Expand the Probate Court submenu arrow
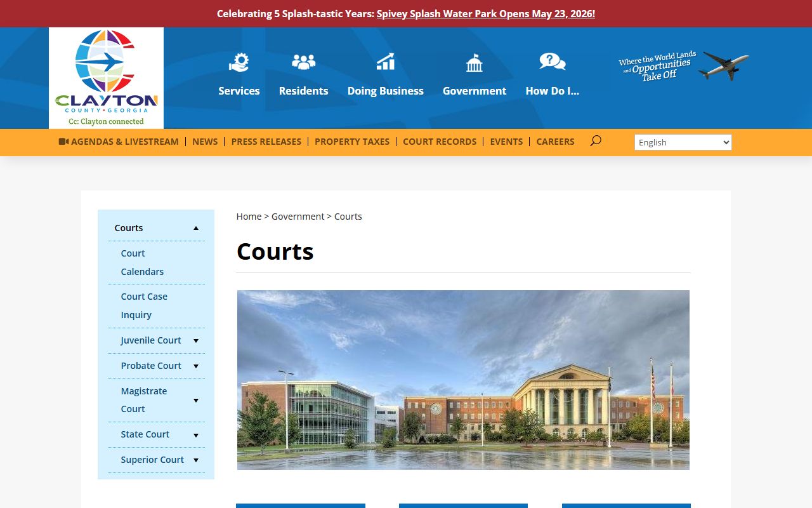Viewport: 812px width, 508px height. pos(196,366)
